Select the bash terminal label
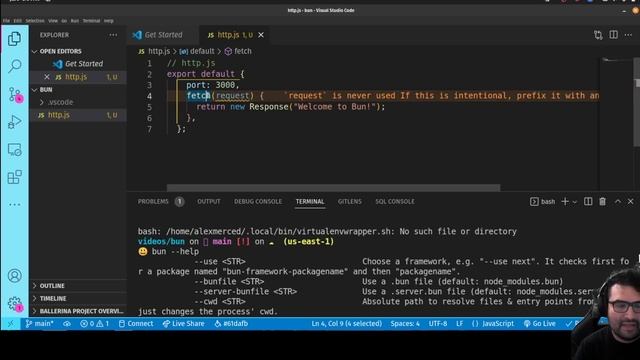 point(543,202)
